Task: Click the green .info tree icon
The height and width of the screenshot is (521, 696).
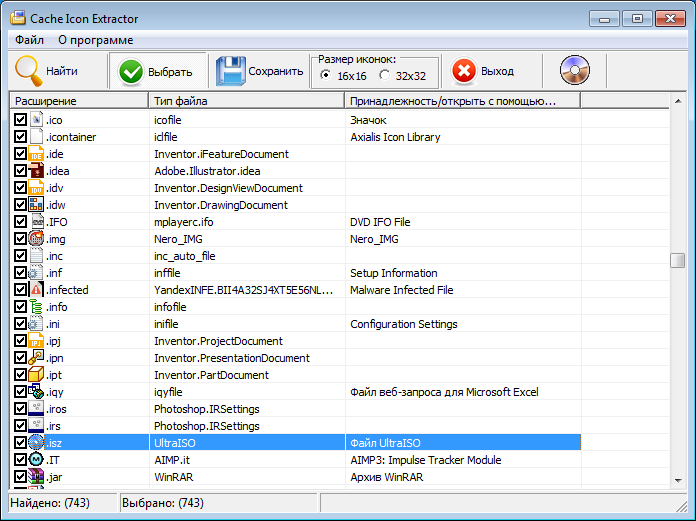Action: pyautogui.click(x=36, y=307)
